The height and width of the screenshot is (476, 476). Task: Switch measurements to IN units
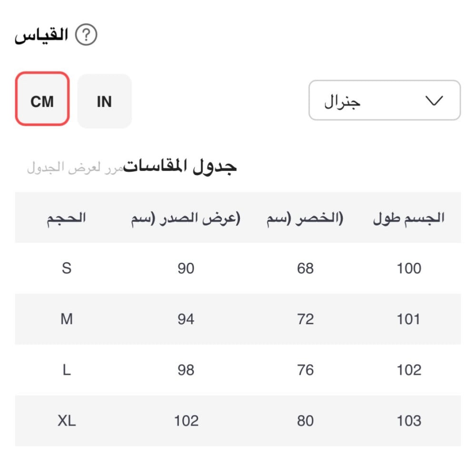click(104, 101)
